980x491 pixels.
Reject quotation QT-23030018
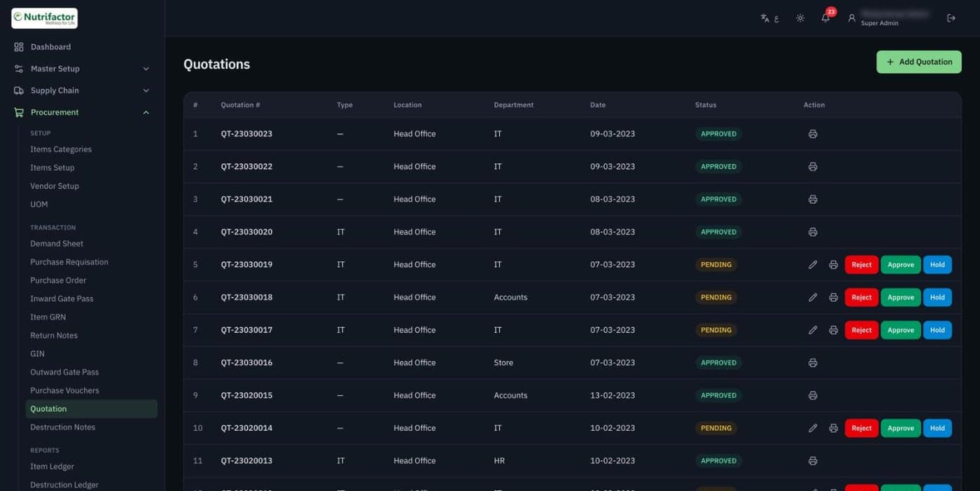861,298
